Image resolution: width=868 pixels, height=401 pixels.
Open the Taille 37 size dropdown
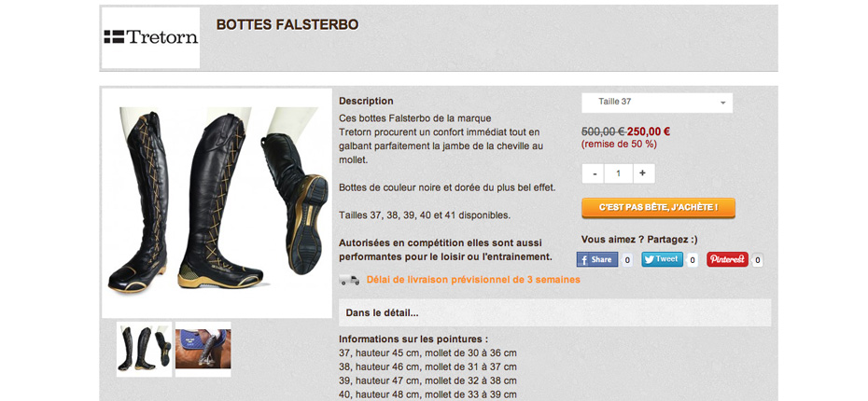[657, 103]
